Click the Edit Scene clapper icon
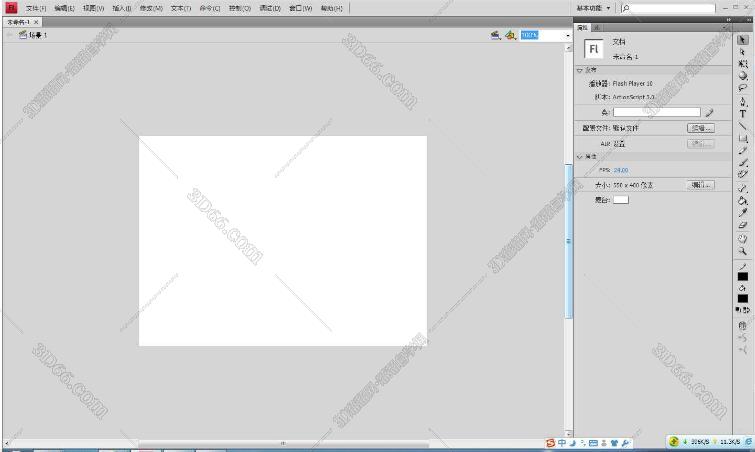Image resolution: width=755 pixels, height=452 pixels. 495,35
